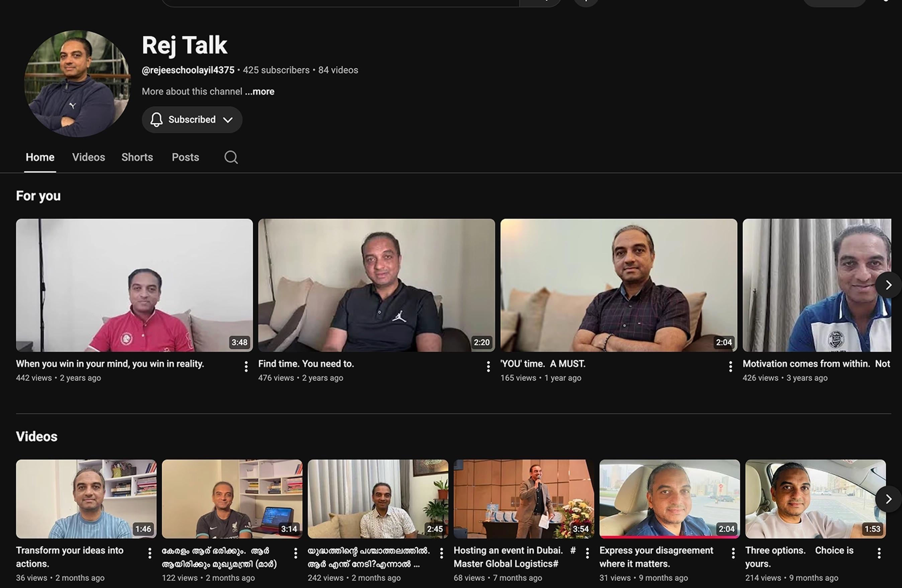Open options menu for the 122 views Malayalam video
Screen dimensions: 902x588
tap(296, 553)
